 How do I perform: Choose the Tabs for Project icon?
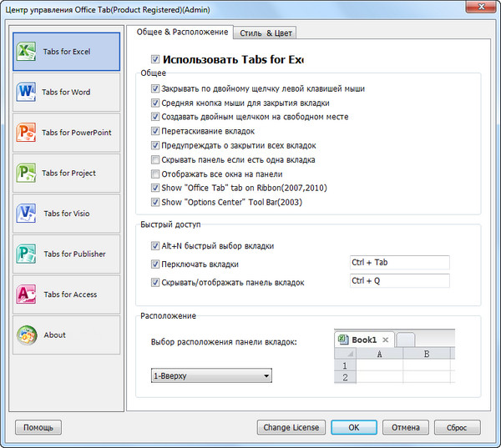point(26,173)
